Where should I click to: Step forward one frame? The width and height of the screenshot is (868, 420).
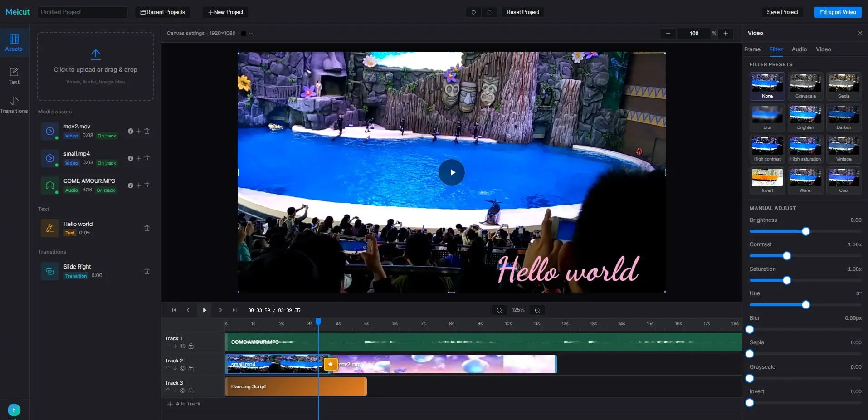pyautogui.click(x=220, y=310)
